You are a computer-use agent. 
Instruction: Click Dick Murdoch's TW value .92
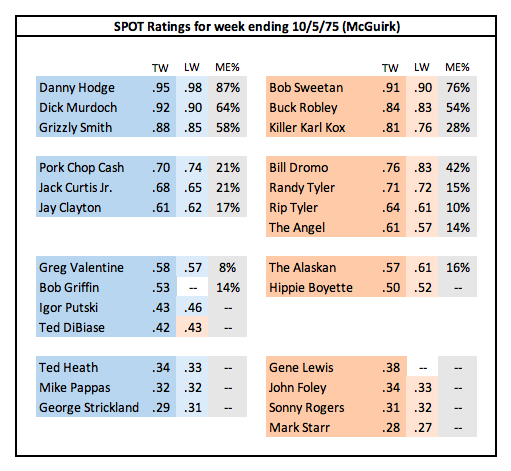tap(161, 107)
